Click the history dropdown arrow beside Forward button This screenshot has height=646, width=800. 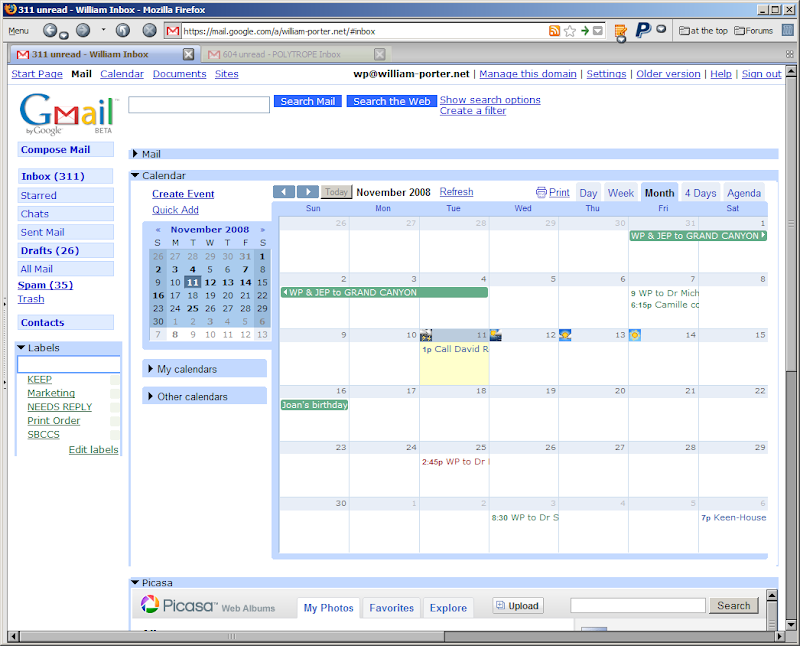[x=104, y=30]
